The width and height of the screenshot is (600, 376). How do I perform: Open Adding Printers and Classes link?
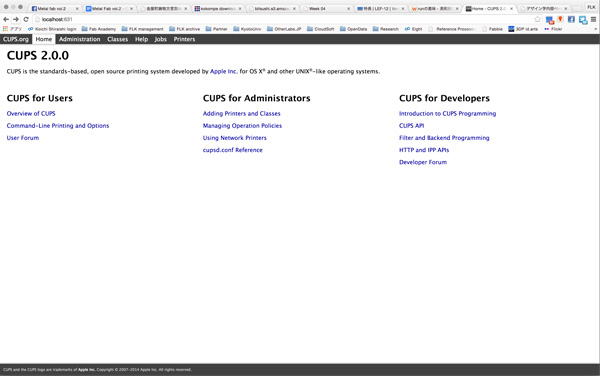point(241,114)
